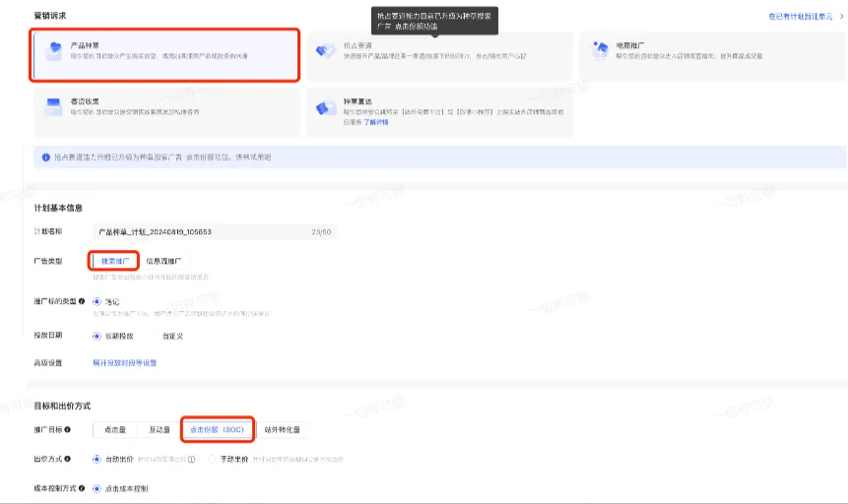Choose the 种草直达 card icon
This screenshot has height=504, width=848.
click(x=326, y=108)
